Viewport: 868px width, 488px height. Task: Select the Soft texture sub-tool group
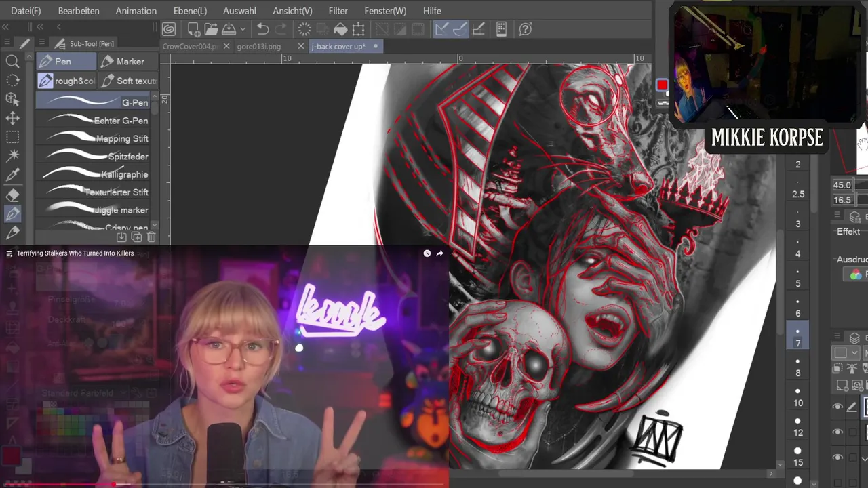128,81
